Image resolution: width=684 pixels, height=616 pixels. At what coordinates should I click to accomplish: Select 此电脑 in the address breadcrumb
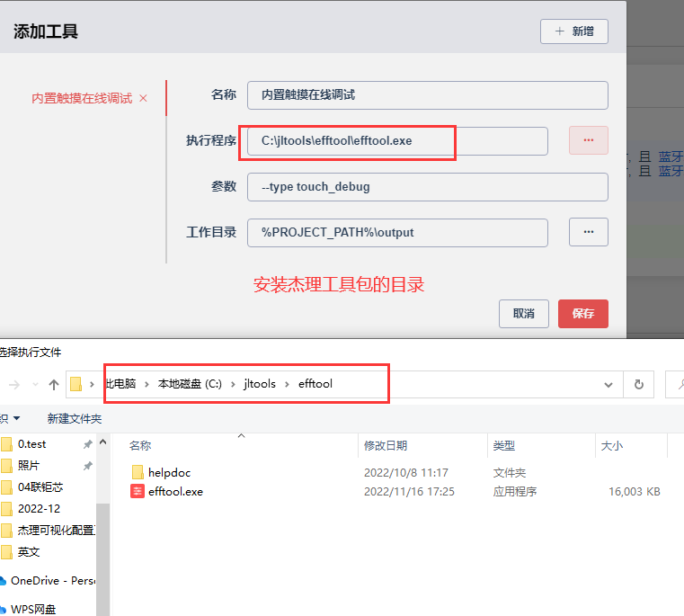(120, 384)
